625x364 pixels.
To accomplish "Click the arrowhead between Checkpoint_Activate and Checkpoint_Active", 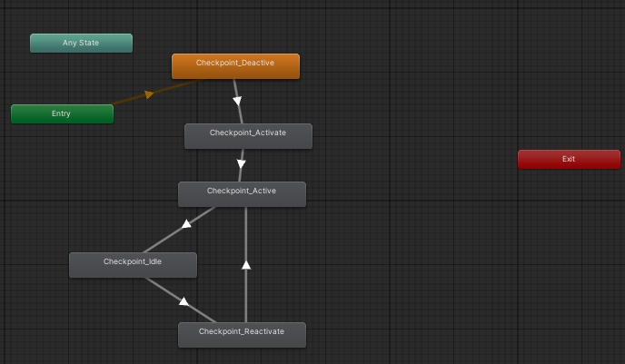I will coord(241,165).
